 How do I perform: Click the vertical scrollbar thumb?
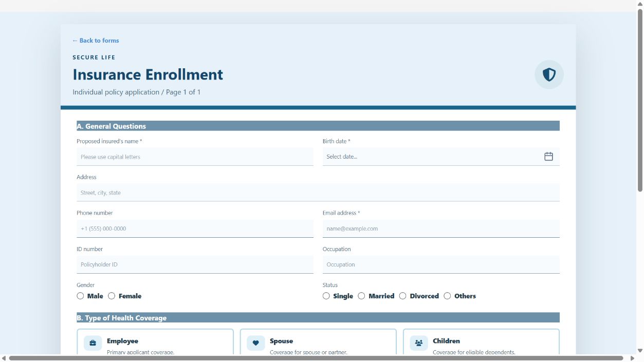tap(640, 100)
